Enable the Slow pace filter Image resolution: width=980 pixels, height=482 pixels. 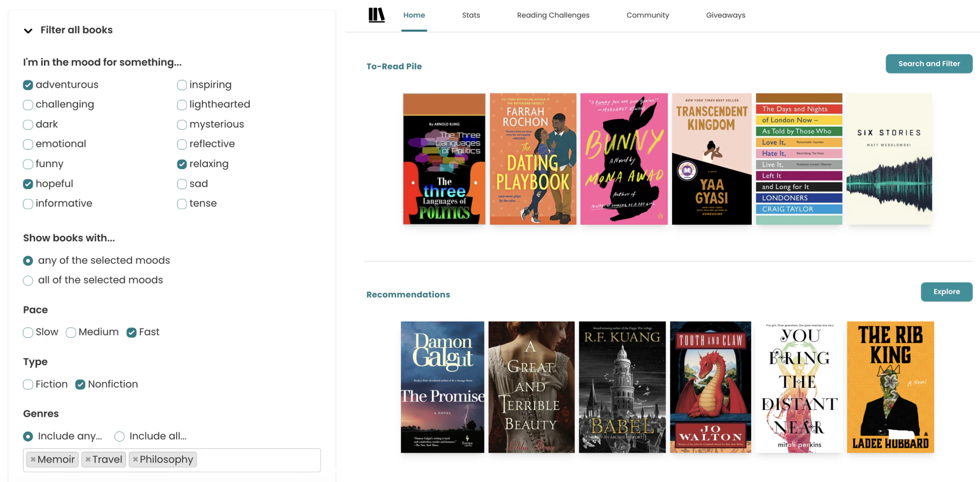click(28, 332)
